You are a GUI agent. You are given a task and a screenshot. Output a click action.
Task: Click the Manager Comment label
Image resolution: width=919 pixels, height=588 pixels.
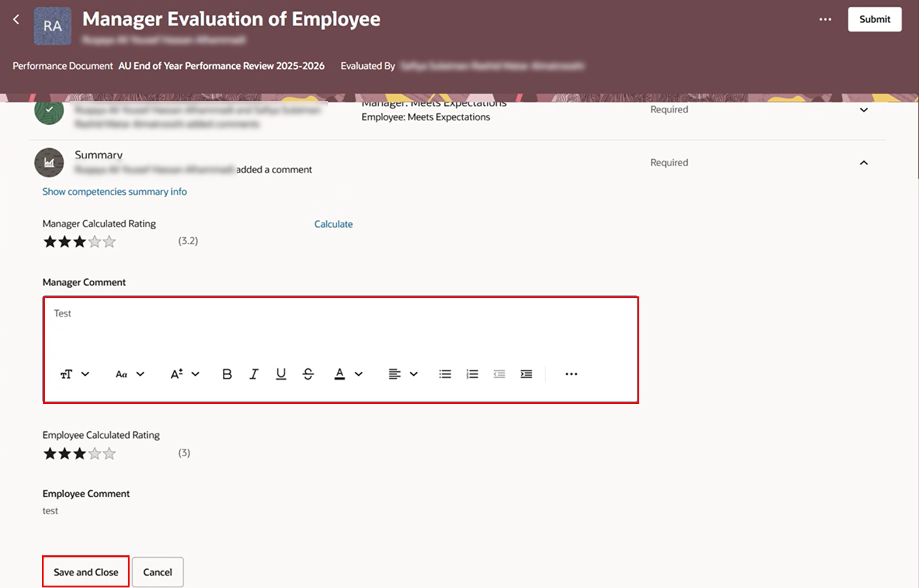[x=84, y=283]
